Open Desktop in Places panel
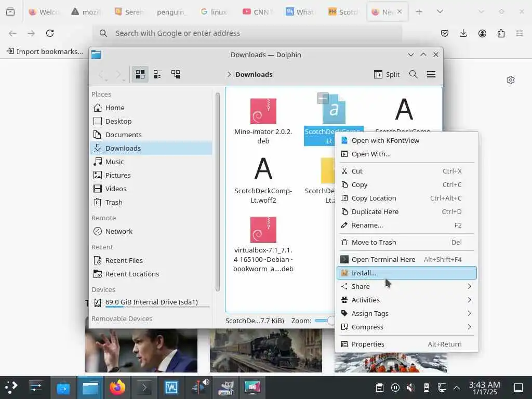Screen dimensions: 532x399 click(x=151, y=121)
